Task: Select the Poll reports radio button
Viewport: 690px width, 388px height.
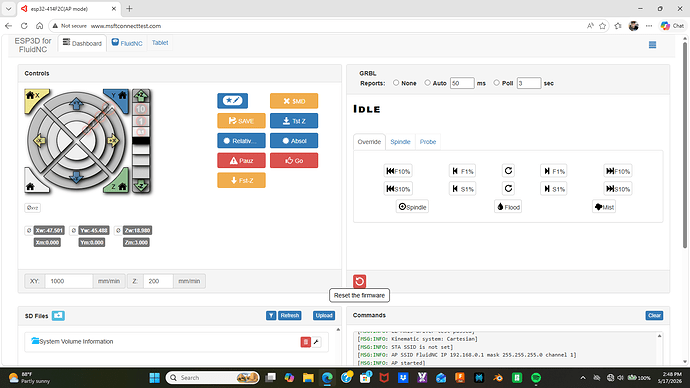Action: (x=496, y=83)
